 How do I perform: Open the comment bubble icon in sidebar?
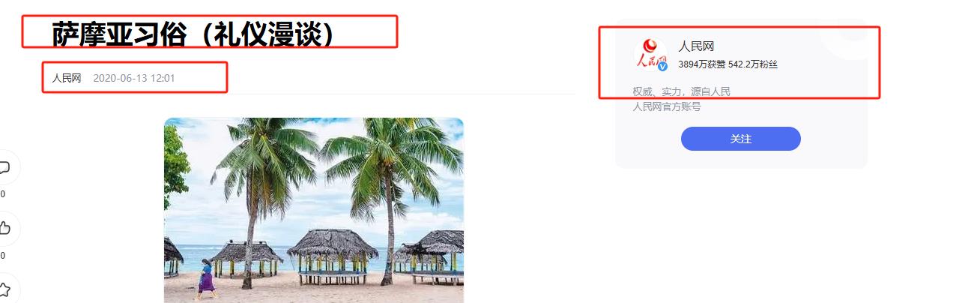pos(4,166)
